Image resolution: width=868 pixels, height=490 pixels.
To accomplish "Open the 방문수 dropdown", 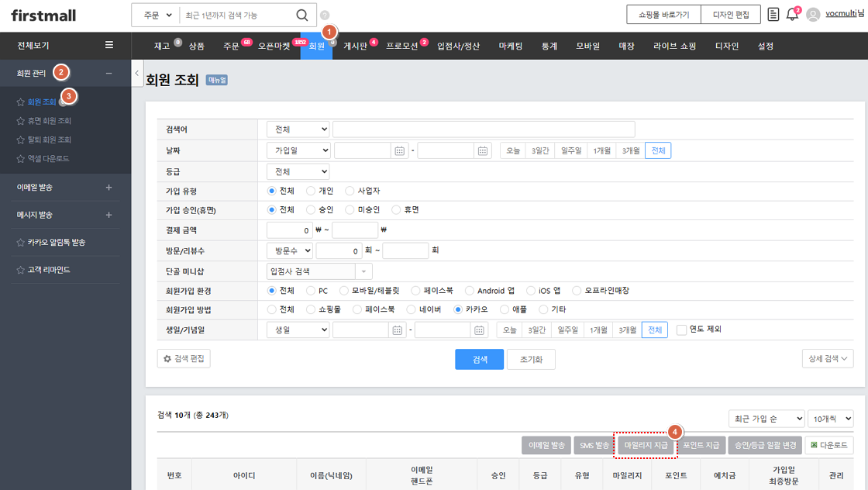I will tap(290, 250).
